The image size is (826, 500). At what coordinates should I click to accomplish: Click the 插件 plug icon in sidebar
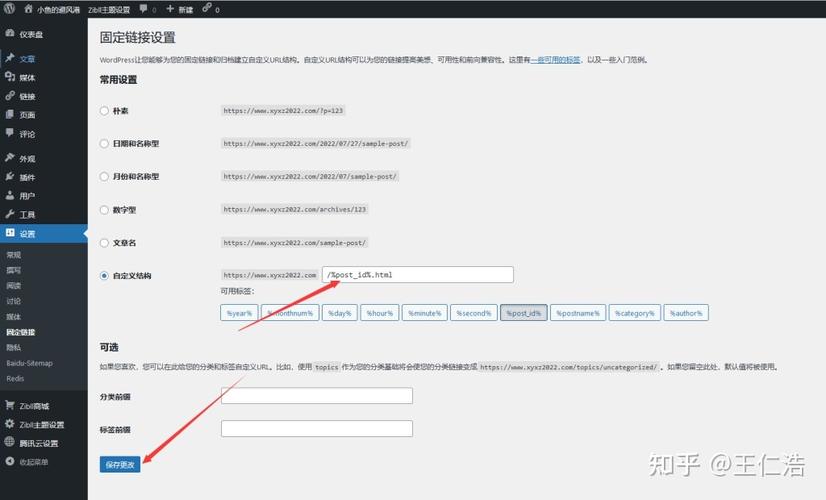(x=9, y=177)
